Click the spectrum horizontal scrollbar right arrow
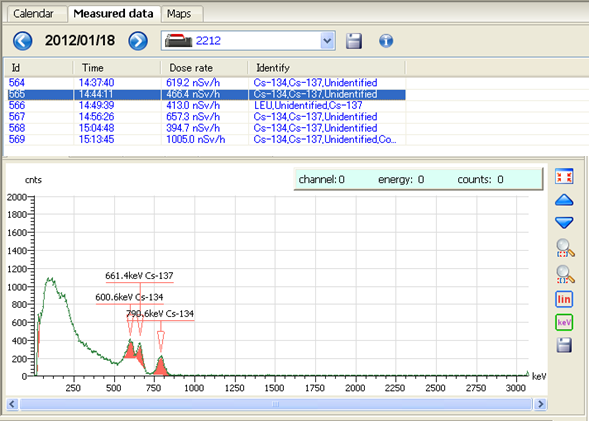Viewport: 589px width, 421px height. tap(540, 404)
